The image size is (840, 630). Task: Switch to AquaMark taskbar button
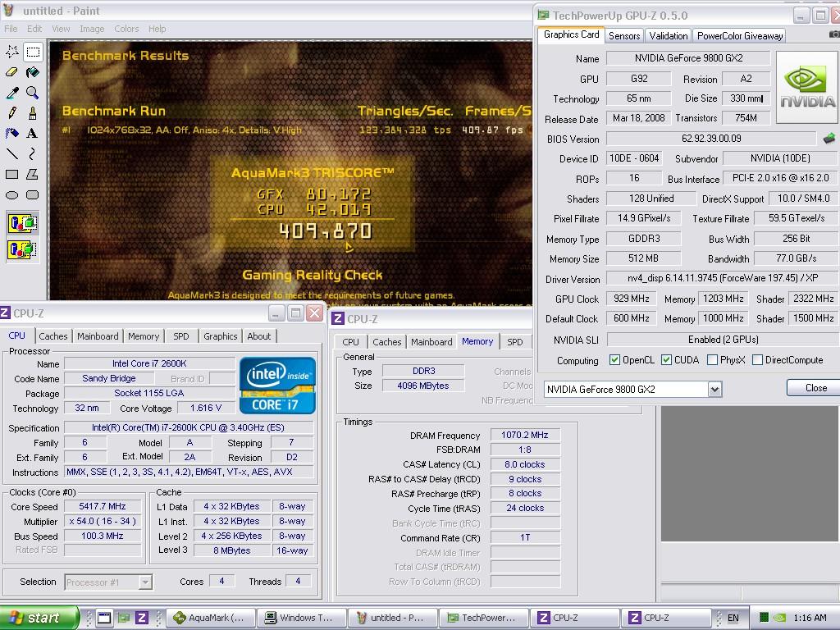[x=211, y=618]
